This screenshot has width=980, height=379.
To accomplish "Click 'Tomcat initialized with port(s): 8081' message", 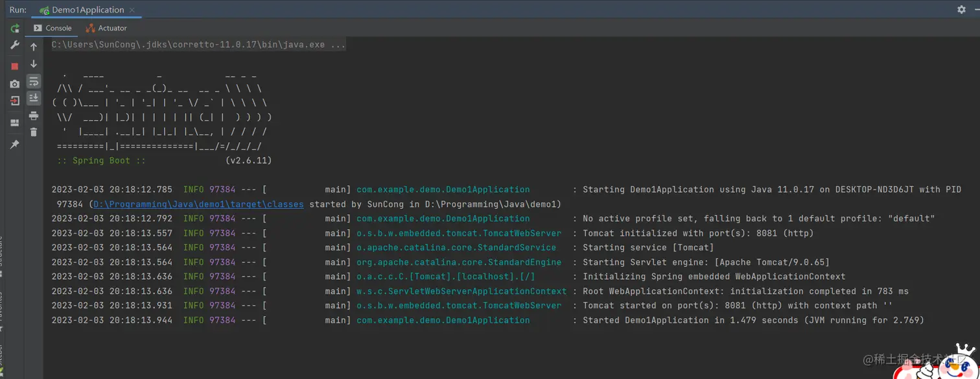I will click(699, 233).
